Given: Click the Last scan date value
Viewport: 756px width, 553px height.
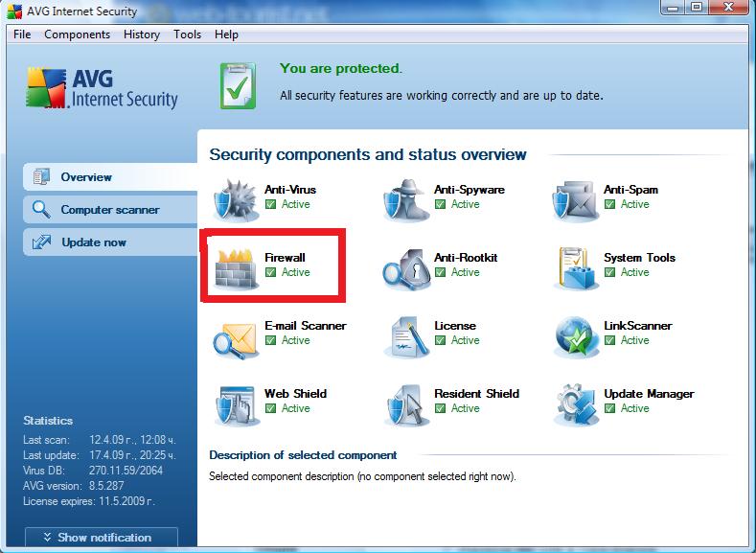Looking at the screenshot, I should [x=132, y=440].
